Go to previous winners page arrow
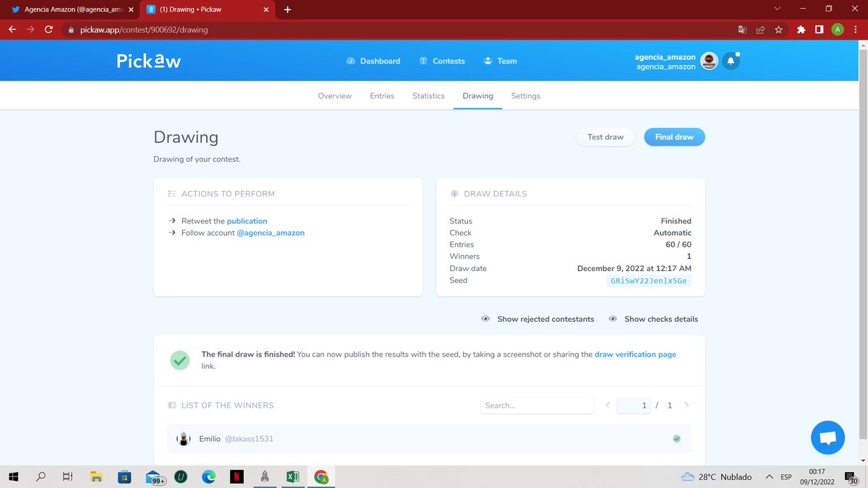 pyautogui.click(x=608, y=405)
